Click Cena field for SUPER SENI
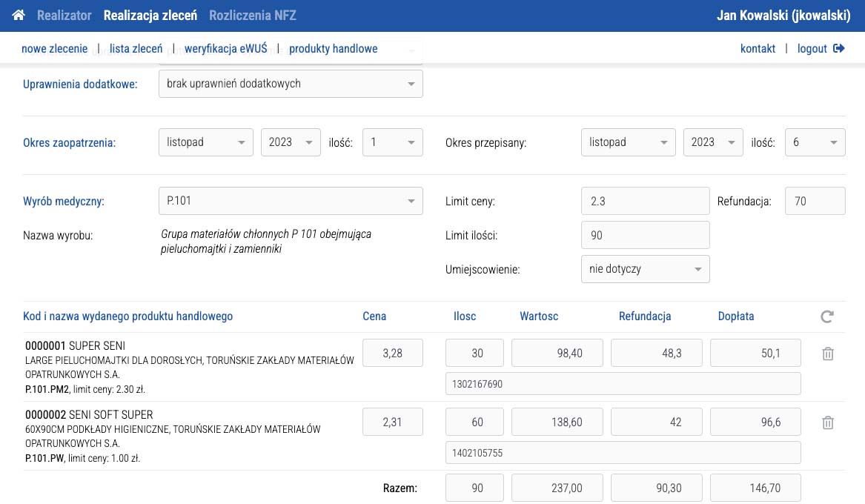865x504 pixels. click(x=392, y=354)
